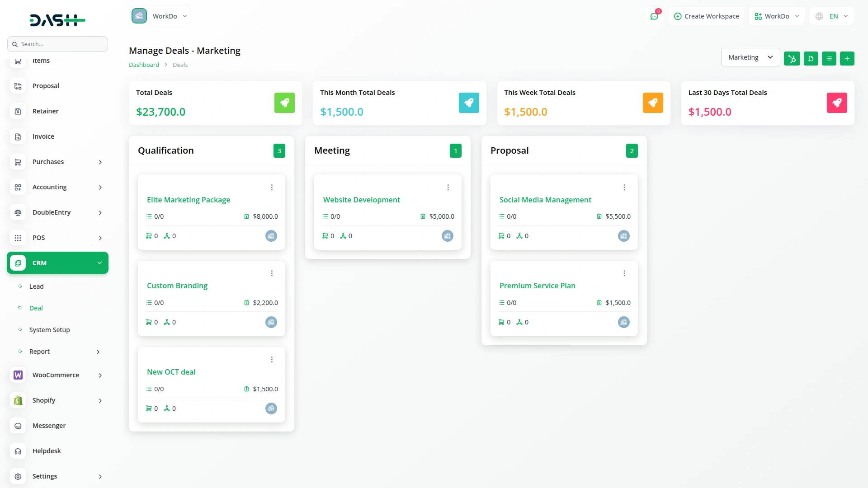Click the sidebar Search field
Image resolution: width=868 pixels, height=488 pixels.
58,44
